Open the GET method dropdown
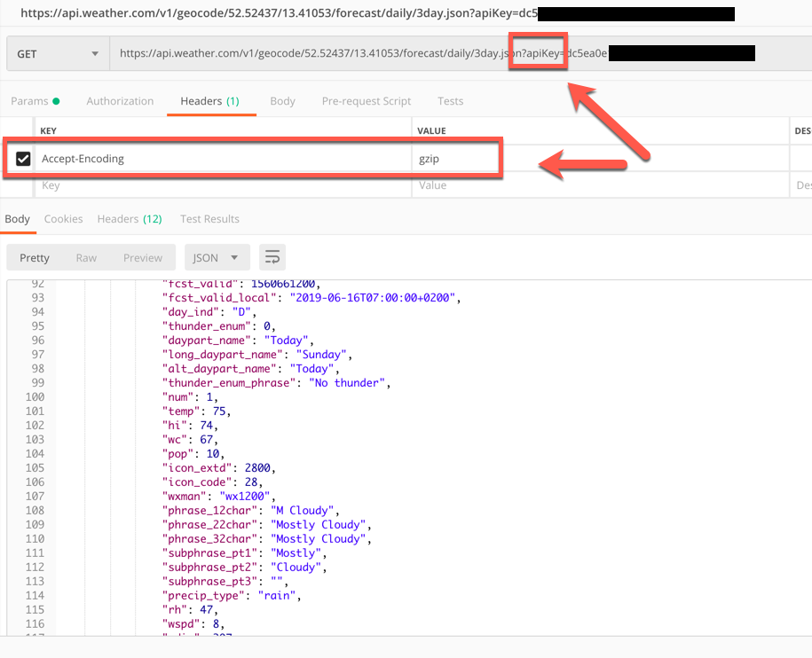Image resolution: width=812 pixels, height=658 pixels. [58, 54]
